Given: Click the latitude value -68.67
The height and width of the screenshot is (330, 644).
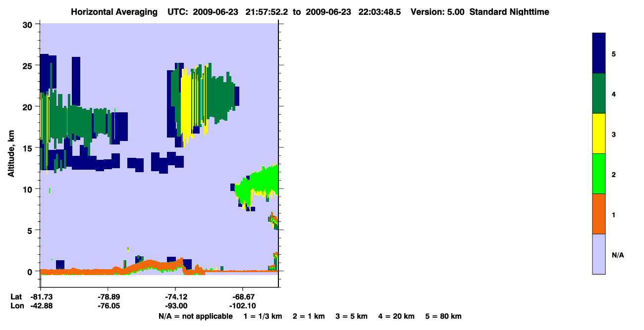Looking at the screenshot, I should 243,297.
